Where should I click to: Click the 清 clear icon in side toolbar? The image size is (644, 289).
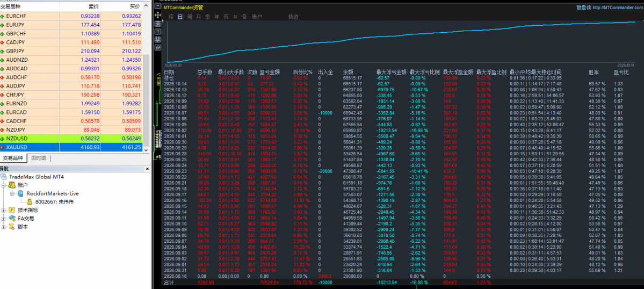click(157, 24)
